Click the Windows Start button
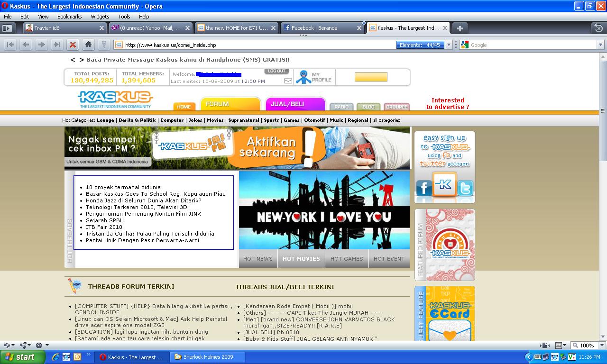The height and width of the screenshot is (364, 607). (22, 357)
